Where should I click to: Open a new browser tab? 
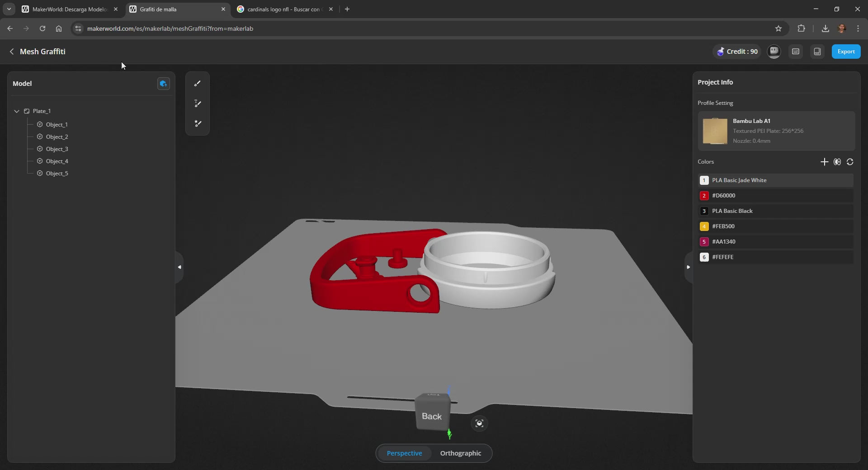click(x=347, y=9)
